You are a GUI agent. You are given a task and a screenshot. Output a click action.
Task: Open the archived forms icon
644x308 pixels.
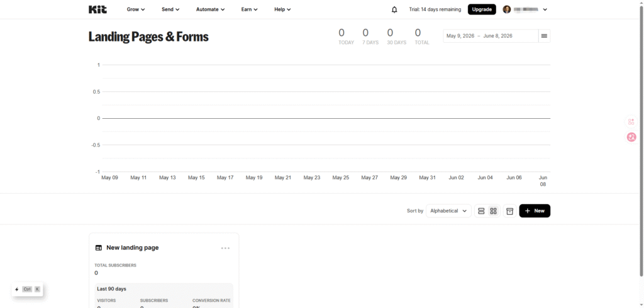[509, 211]
